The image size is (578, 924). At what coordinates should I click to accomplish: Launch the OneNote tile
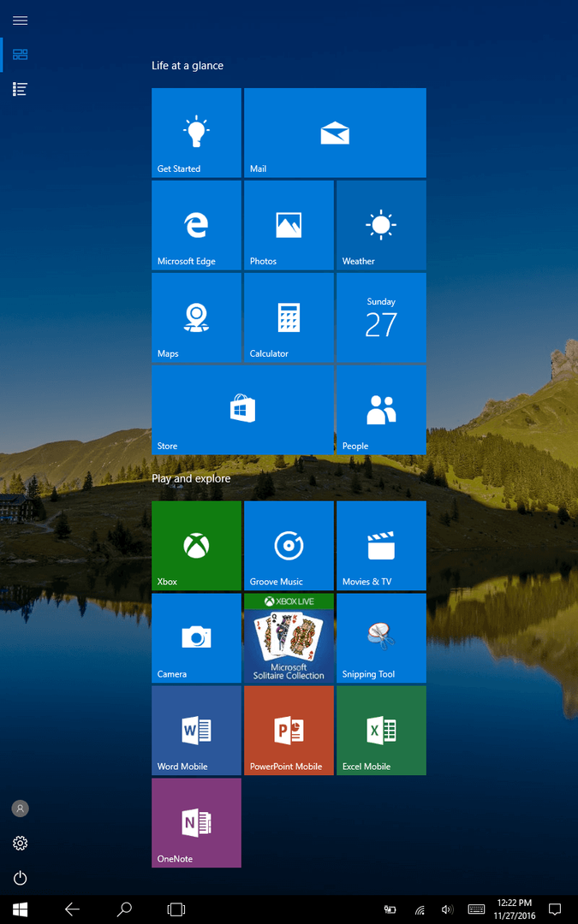point(196,823)
